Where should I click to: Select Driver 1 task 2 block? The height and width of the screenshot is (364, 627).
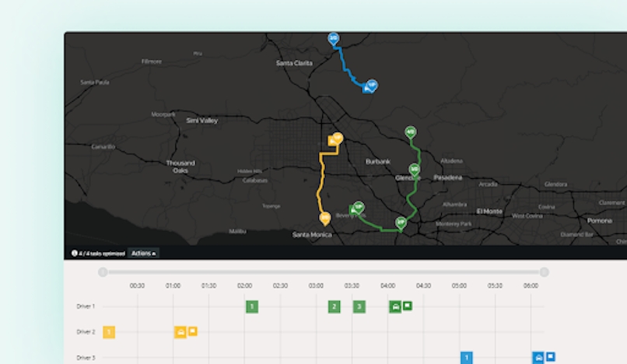pos(335,306)
